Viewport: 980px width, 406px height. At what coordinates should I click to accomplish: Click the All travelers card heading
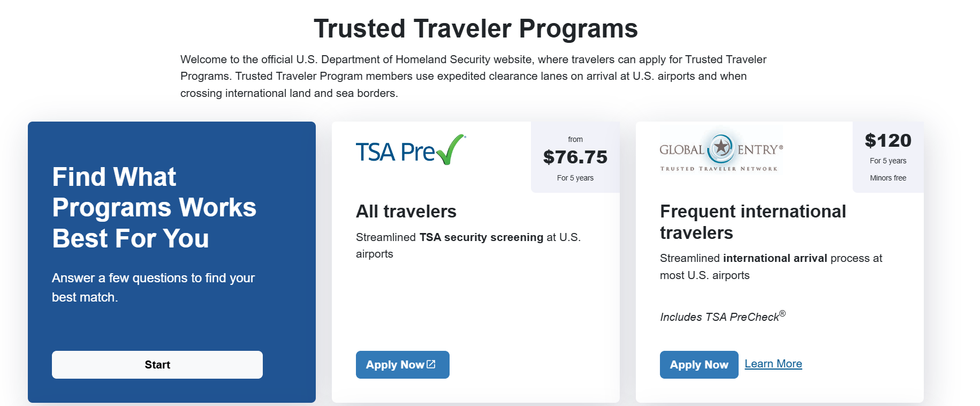point(406,212)
